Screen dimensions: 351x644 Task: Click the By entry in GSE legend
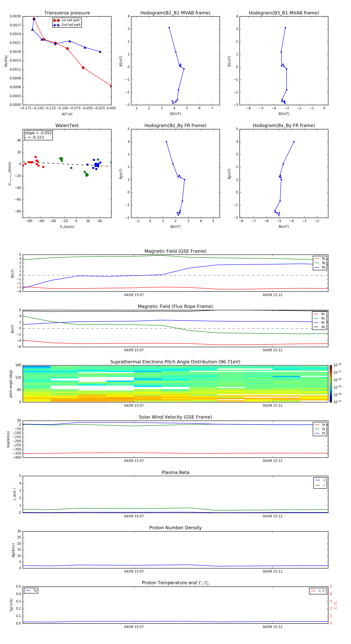pos(320,263)
